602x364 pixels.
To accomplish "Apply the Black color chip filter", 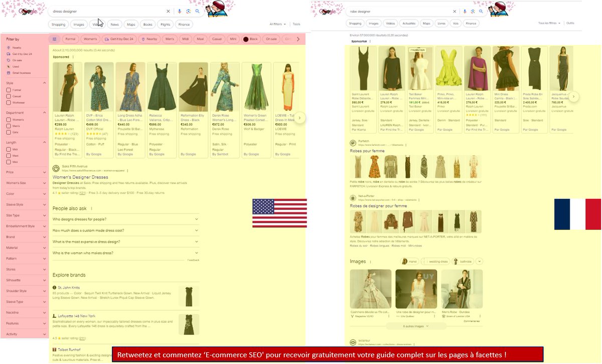I will click(250, 39).
